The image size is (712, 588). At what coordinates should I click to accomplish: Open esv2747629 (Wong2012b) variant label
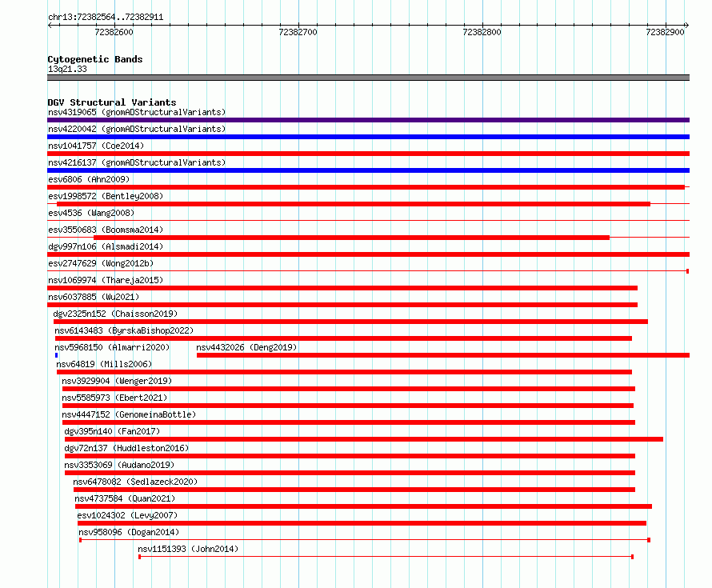tap(101, 263)
